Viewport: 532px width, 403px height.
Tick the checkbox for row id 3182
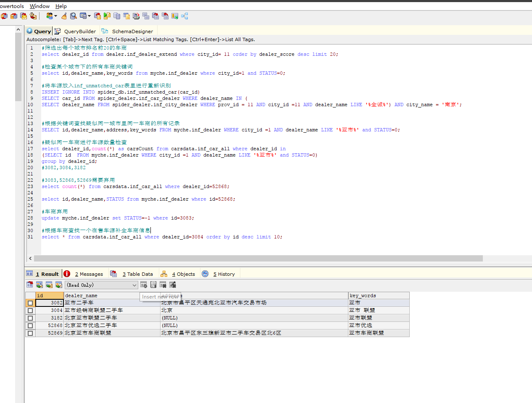[30, 318]
